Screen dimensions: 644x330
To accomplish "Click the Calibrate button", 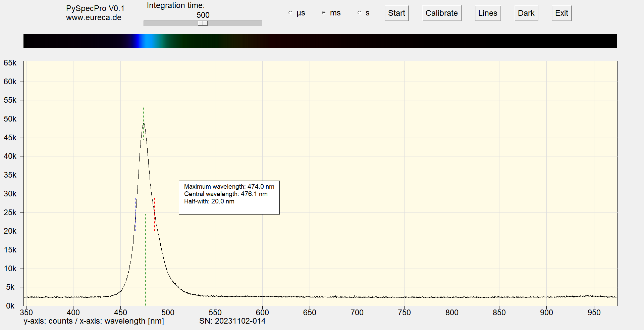I will pyautogui.click(x=441, y=13).
